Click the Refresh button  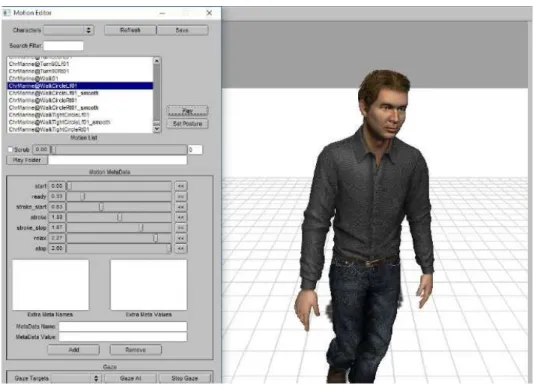pyautogui.click(x=130, y=30)
